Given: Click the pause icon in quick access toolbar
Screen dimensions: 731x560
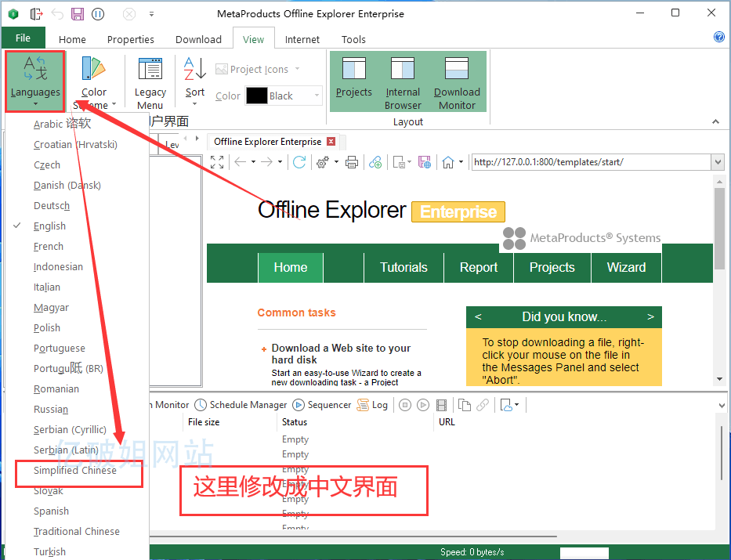Looking at the screenshot, I should (98, 13).
